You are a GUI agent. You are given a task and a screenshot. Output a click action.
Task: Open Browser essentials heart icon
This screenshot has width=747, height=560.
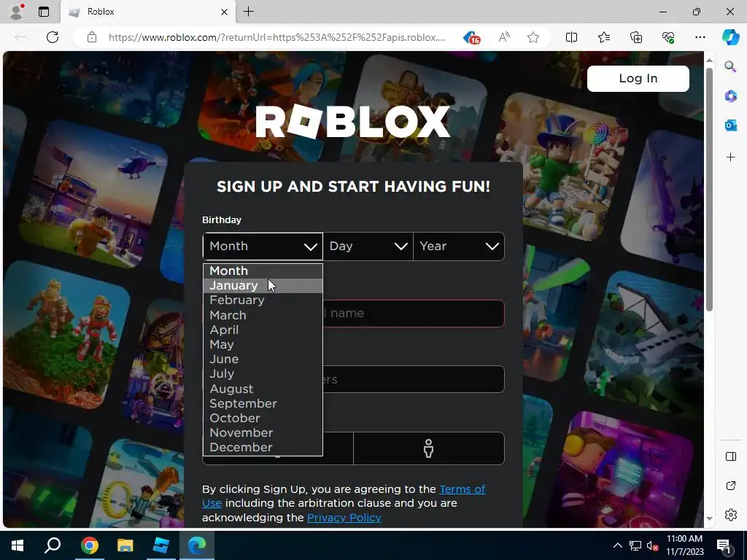(x=668, y=37)
